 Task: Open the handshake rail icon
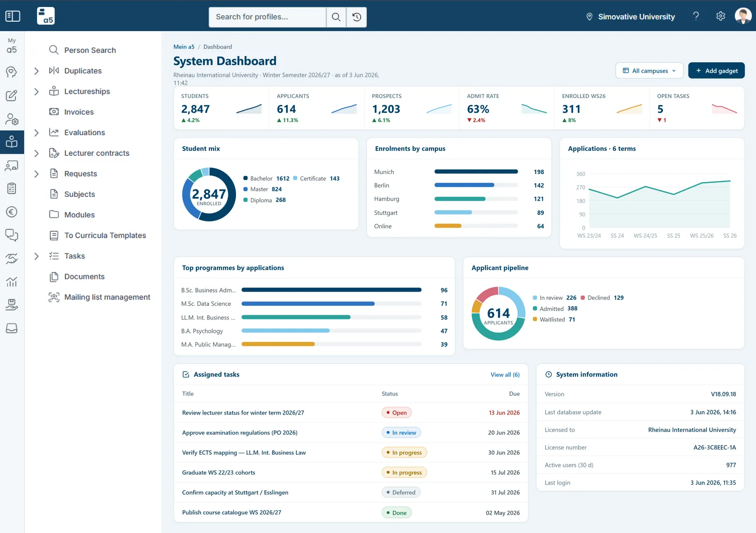click(x=12, y=259)
